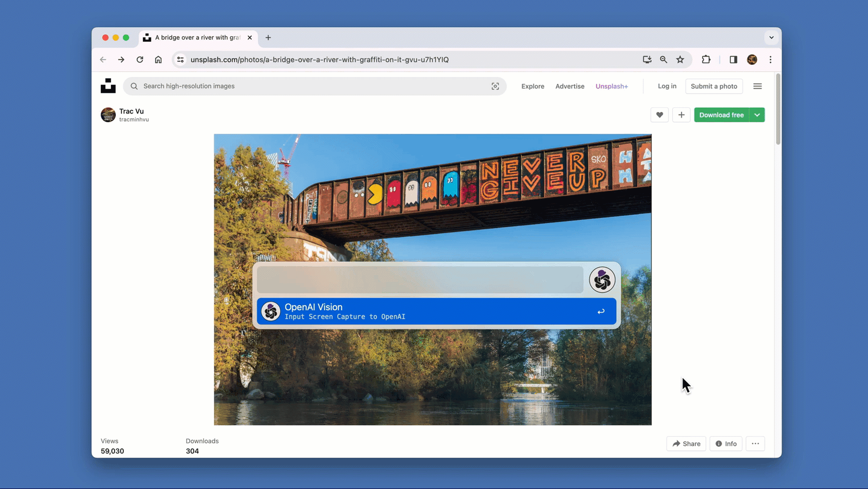
Task: Click the Downloads count 304
Action: coord(192,451)
